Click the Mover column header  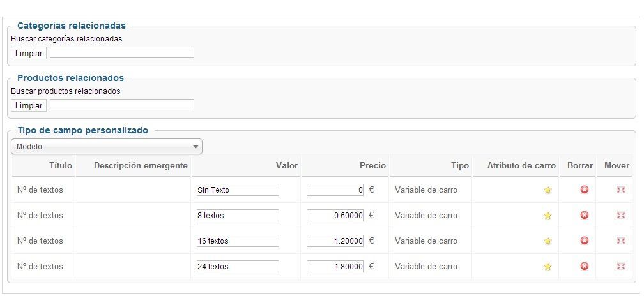[x=617, y=165]
